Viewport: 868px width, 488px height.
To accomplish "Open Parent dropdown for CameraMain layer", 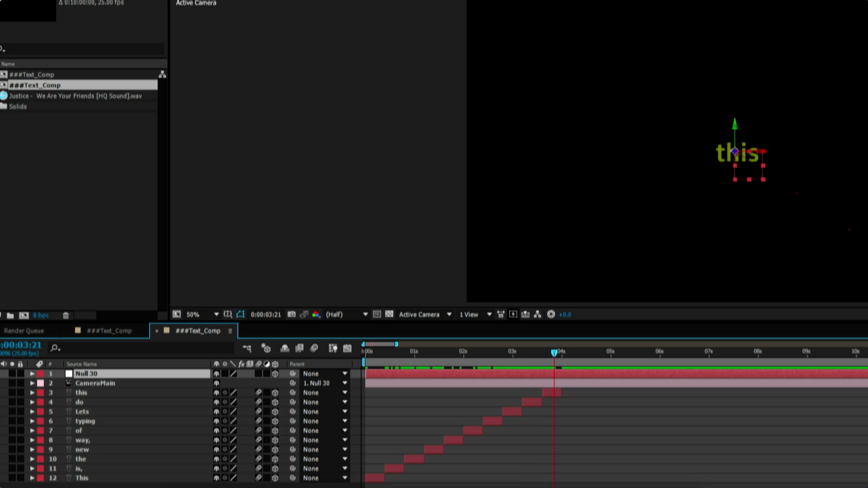I will click(x=345, y=383).
